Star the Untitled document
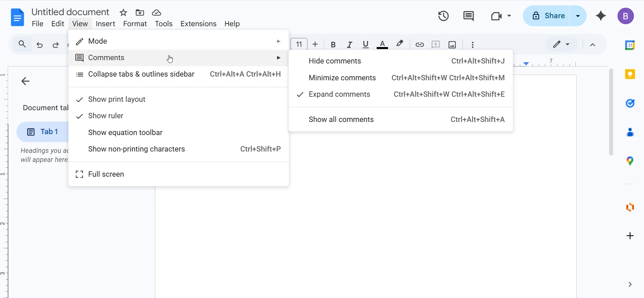Screen dimensions: 644x298 click(x=123, y=13)
